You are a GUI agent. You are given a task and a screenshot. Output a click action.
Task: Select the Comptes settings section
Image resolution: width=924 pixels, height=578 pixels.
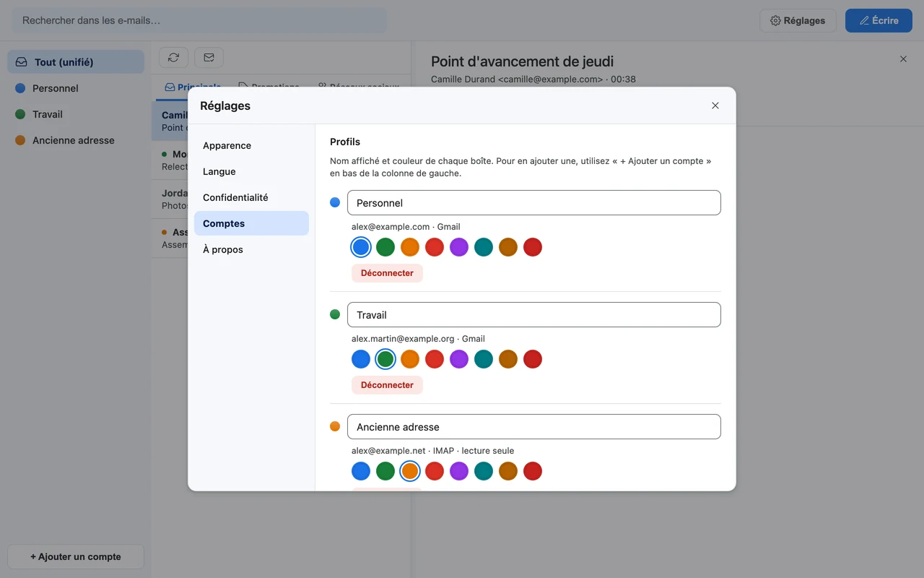(251, 223)
